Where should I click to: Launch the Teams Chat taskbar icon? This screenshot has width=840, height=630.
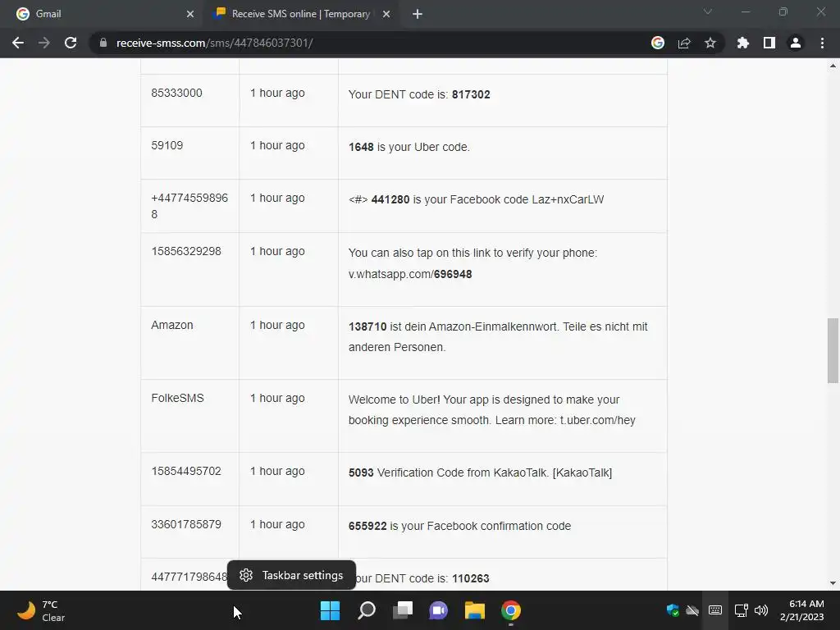[438, 610]
